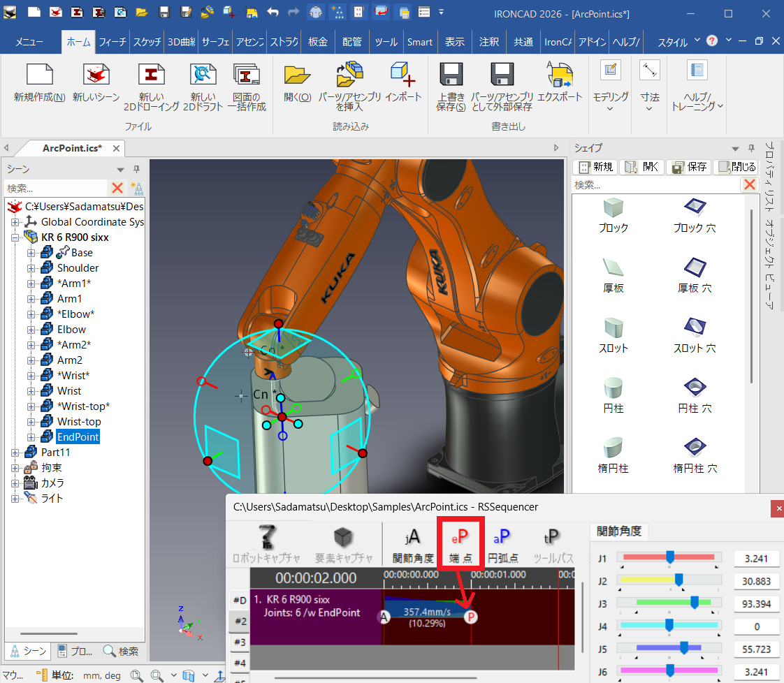Switch to the 検索 bottom tab

click(x=121, y=651)
